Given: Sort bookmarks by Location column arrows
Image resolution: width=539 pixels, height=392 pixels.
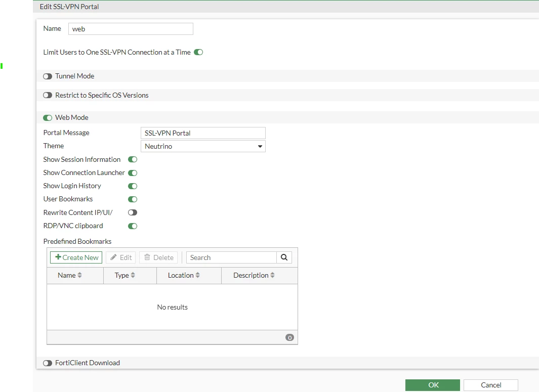Looking at the screenshot, I should tap(198, 275).
